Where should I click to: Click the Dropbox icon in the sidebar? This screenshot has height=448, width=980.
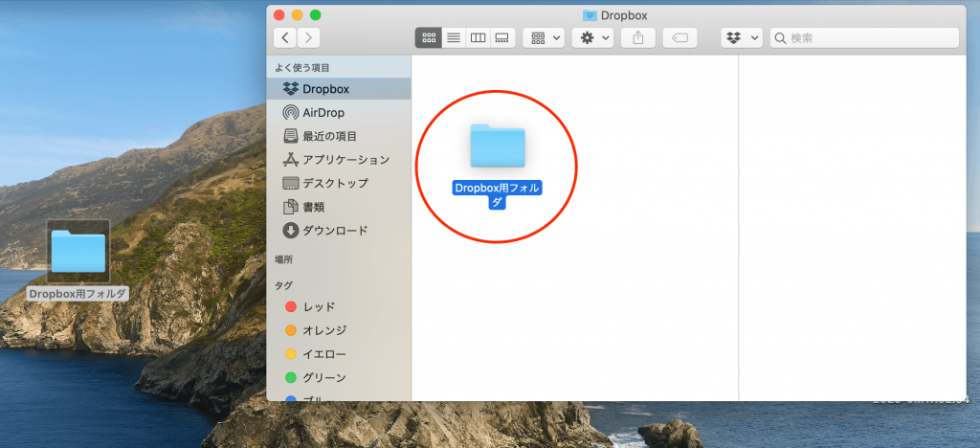coord(291,89)
